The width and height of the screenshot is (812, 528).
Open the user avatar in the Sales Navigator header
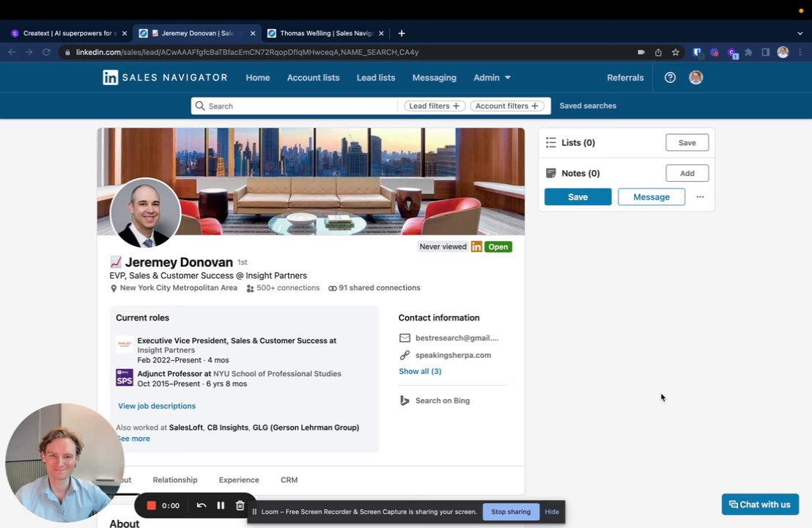point(695,77)
